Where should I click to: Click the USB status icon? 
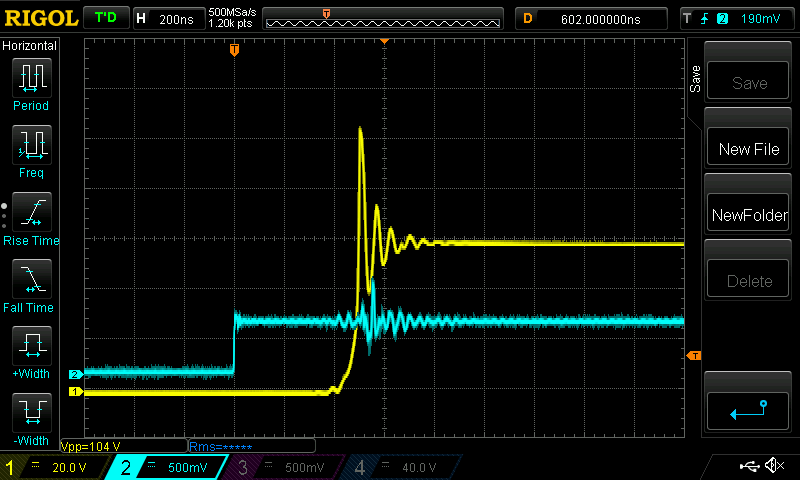tap(747, 466)
